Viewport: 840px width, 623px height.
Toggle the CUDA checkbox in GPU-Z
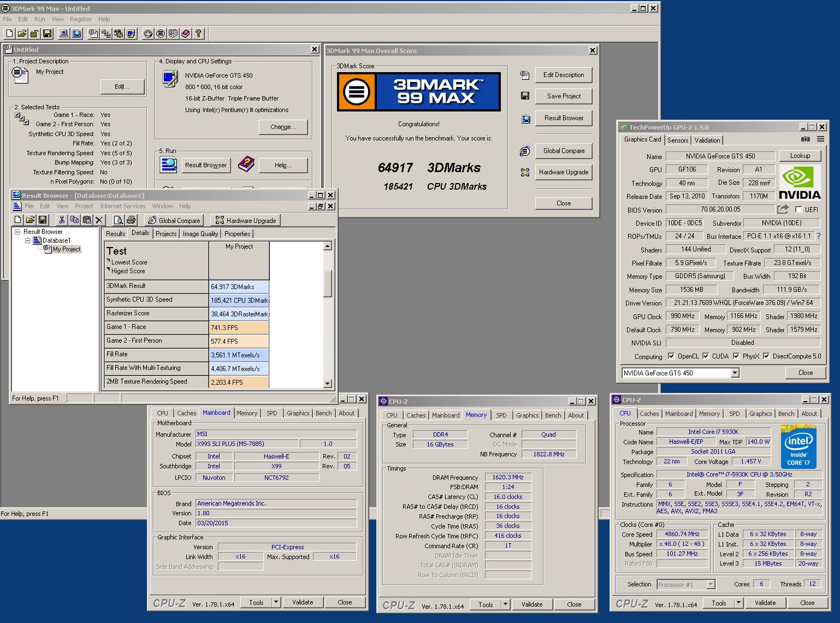706,356
